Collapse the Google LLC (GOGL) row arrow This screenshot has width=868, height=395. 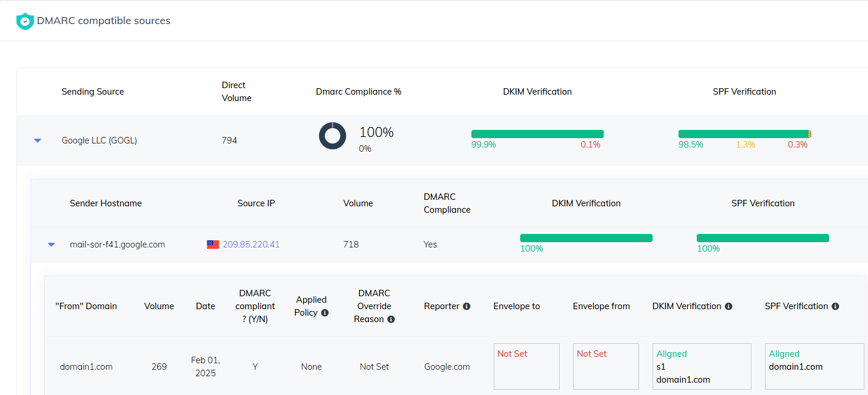38,140
